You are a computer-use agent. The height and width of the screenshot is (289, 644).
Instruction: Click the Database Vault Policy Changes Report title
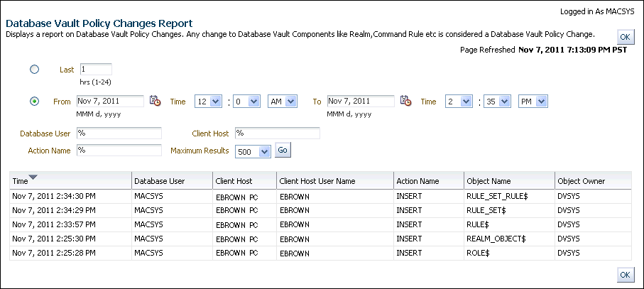[x=99, y=23]
